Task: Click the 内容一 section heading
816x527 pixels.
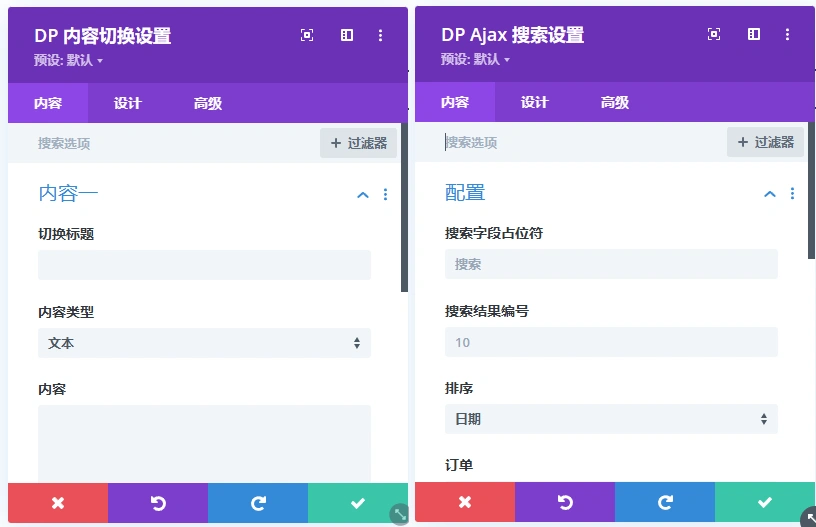Action: [68, 194]
